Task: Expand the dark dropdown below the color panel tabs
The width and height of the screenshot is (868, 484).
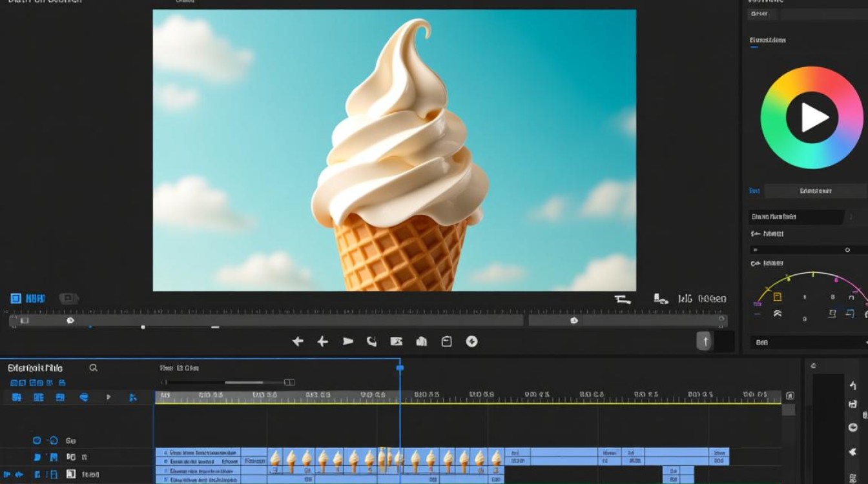Action: (797, 217)
